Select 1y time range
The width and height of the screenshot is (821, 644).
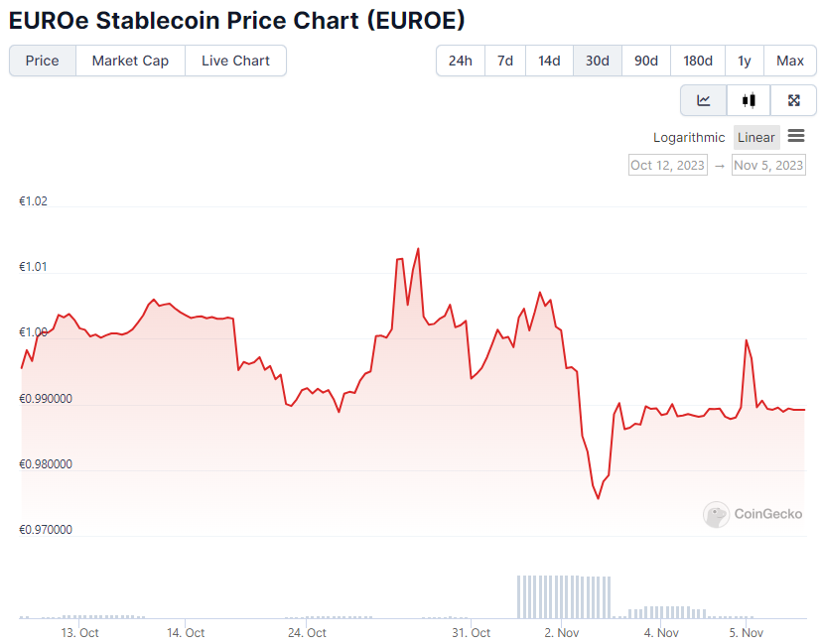pyautogui.click(x=745, y=61)
